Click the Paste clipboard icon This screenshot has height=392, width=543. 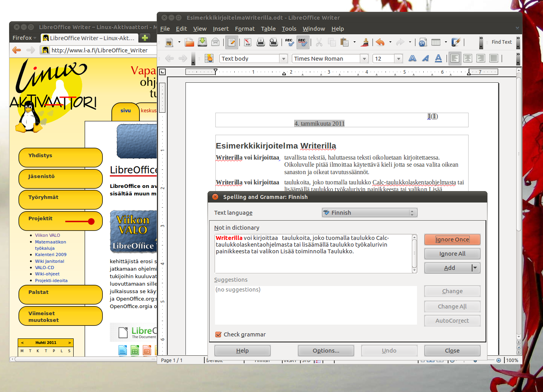tap(345, 42)
